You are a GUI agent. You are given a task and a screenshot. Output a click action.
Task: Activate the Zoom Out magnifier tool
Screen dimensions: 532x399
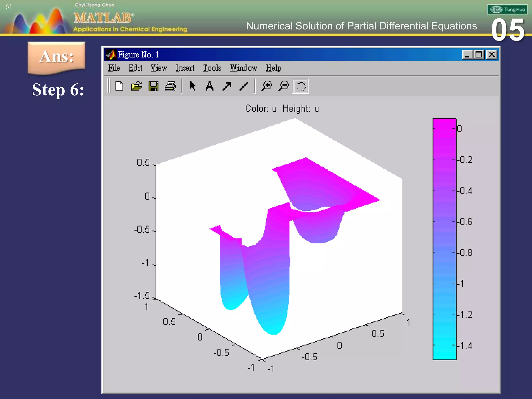(x=283, y=86)
